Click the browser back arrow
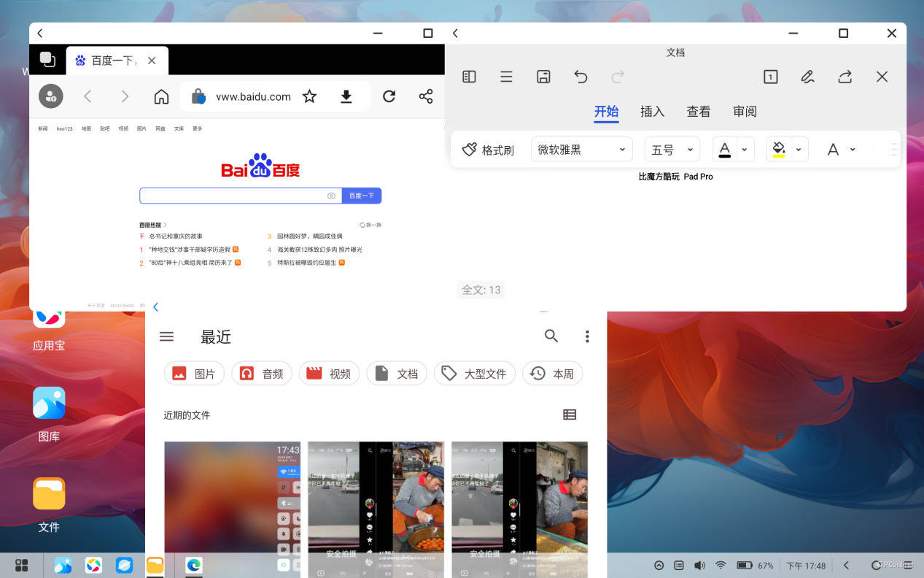 (x=88, y=96)
